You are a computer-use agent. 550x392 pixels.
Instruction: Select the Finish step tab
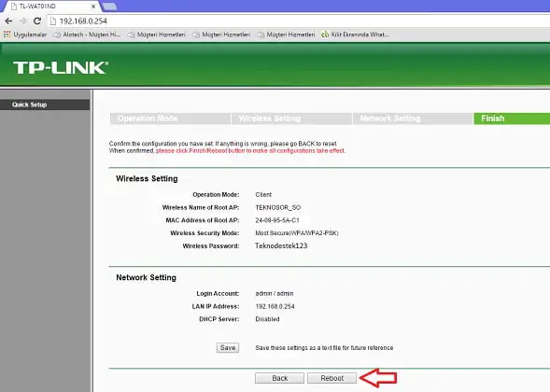[x=512, y=119]
